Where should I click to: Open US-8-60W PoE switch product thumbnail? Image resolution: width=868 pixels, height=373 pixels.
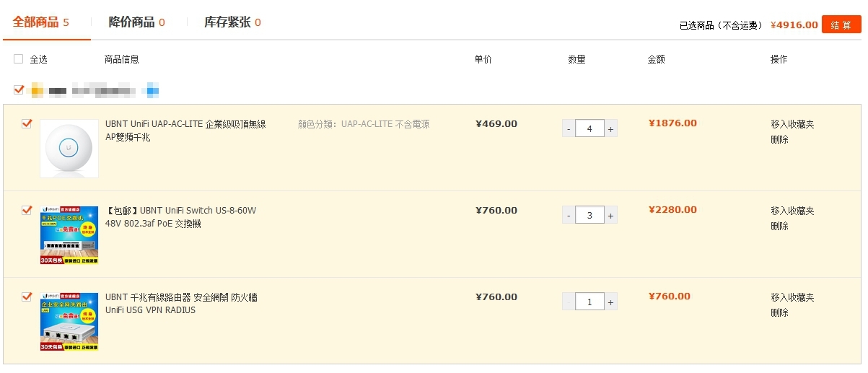[x=69, y=235]
